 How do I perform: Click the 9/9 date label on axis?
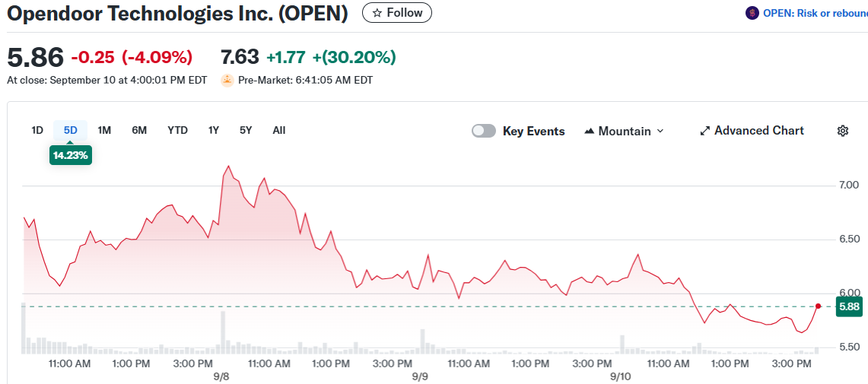click(x=420, y=376)
